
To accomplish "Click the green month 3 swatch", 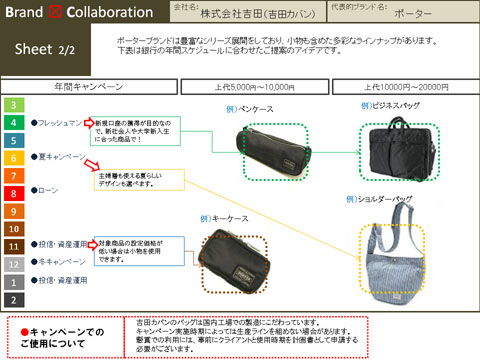I will (x=14, y=105).
